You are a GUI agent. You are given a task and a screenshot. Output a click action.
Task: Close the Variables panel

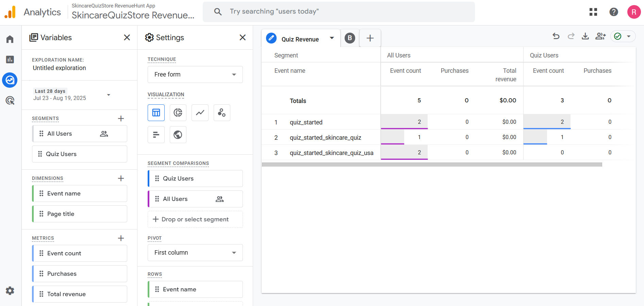pos(127,37)
